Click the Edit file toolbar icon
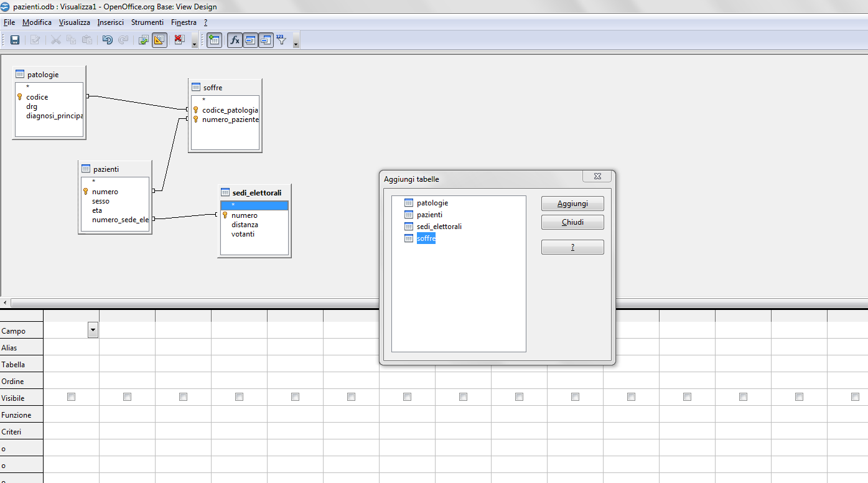Image resolution: width=868 pixels, height=483 pixels. (x=35, y=40)
